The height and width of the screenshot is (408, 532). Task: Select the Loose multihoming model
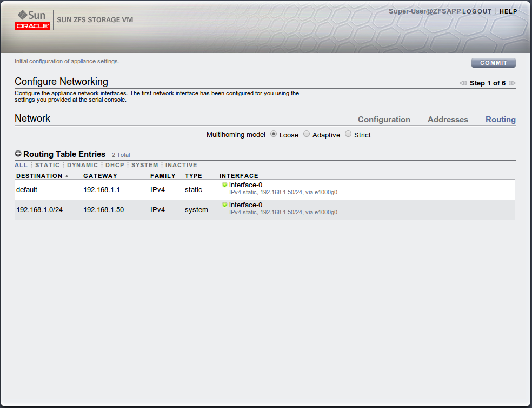click(274, 134)
